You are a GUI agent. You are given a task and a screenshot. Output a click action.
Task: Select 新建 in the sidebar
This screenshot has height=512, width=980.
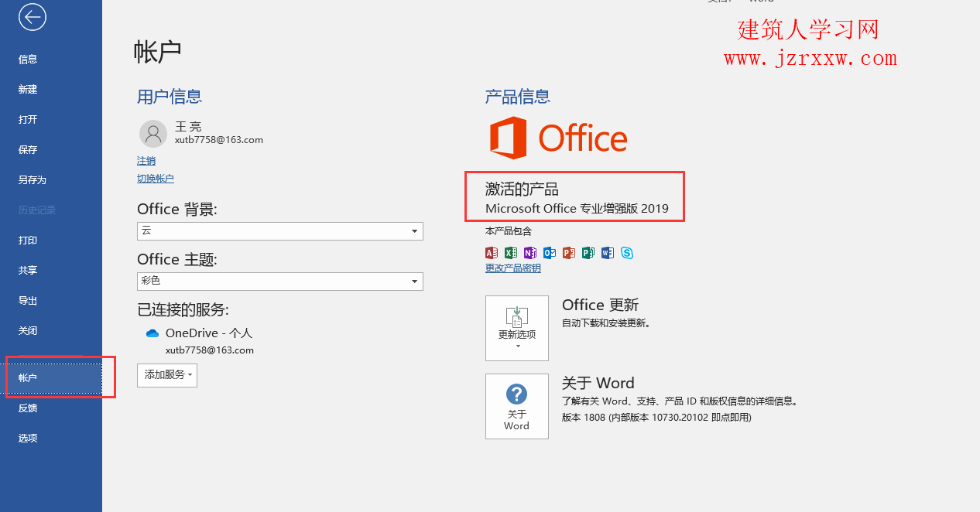point(28,90)
